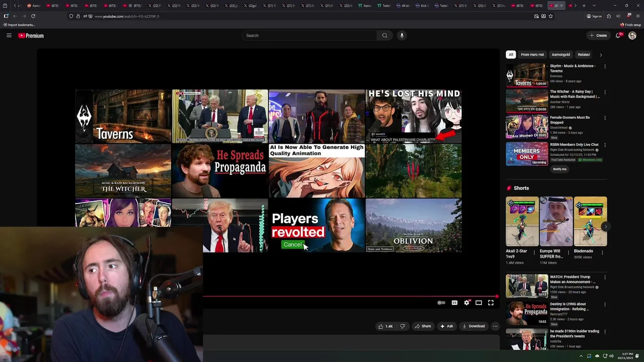This screenshot has width=644, height=362.
Task: Toggle closed captions CC button
Action: [x=454, y=303]
